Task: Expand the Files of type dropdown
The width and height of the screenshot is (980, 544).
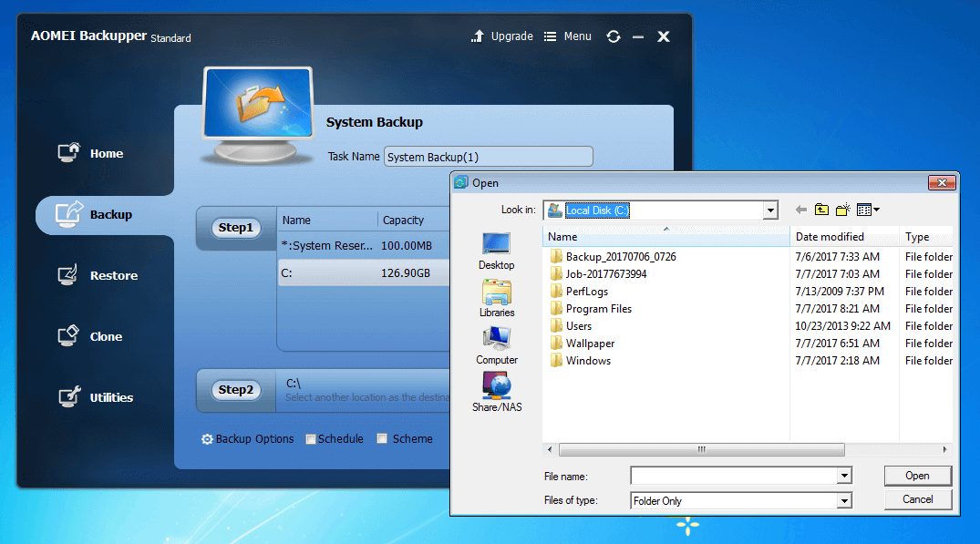Action: tap(844, 501)
